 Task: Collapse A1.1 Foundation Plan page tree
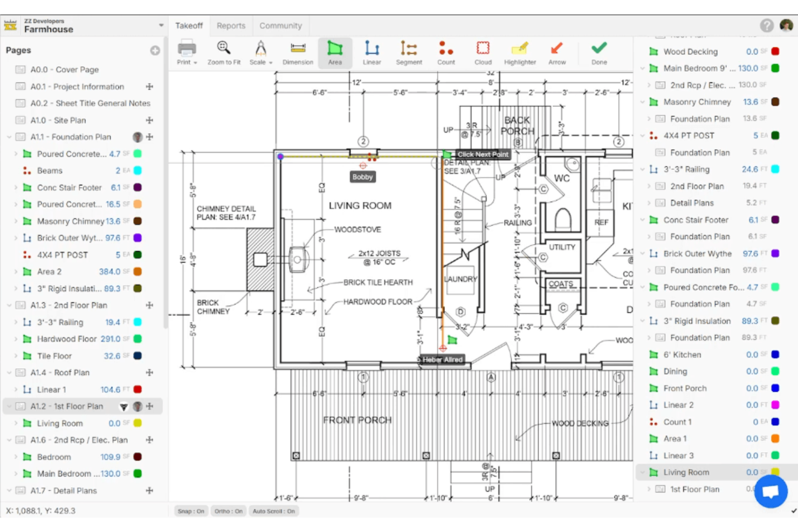(9, 137)
